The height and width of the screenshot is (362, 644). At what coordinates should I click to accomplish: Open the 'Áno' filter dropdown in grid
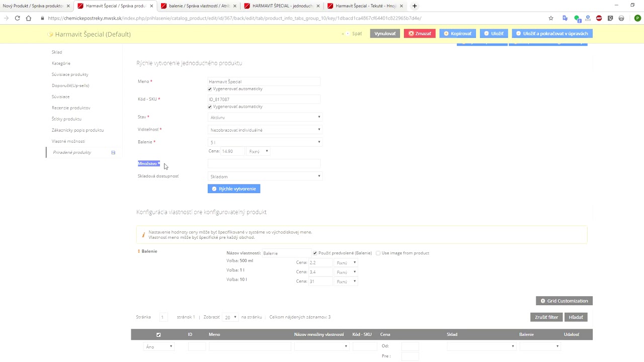coord(159,346)
